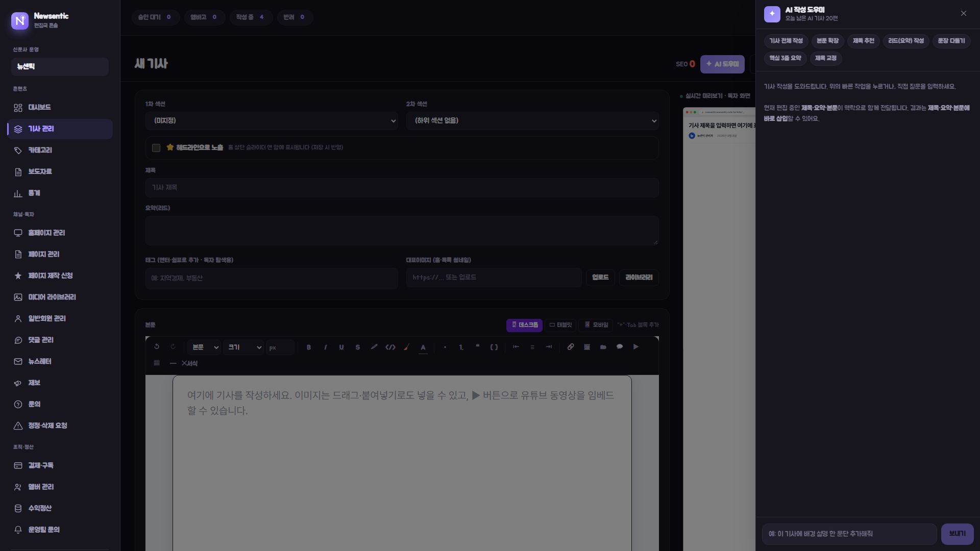Image resolution: width=980 pixels, height=551 pixels.
Task: Click the 보내기 send button
Action: point(957,534)
